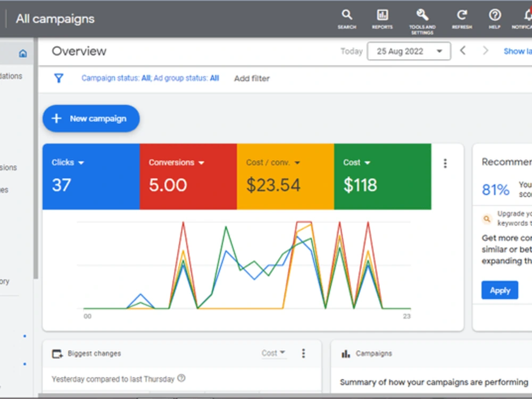Open the Help question mark icon

click(x=495, y=19)
